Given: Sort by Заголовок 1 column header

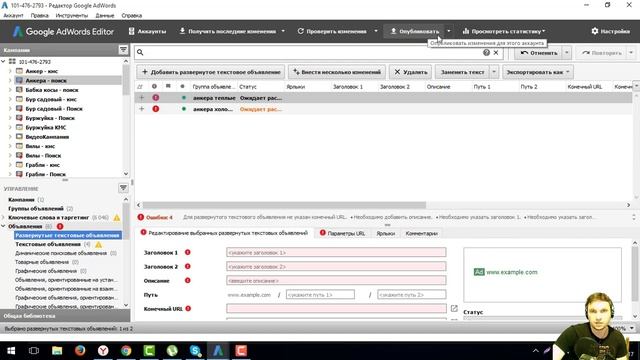Looking at the screenshot, I should 348,87.
